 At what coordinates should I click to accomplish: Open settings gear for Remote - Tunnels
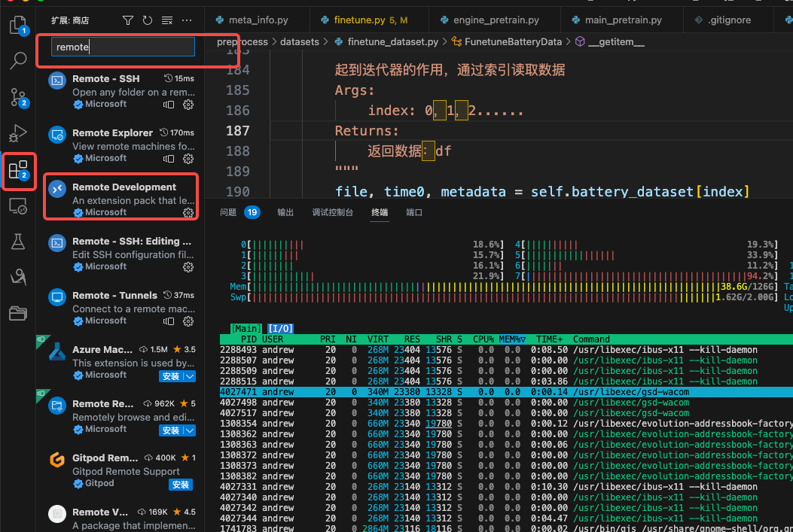[188, 321]
